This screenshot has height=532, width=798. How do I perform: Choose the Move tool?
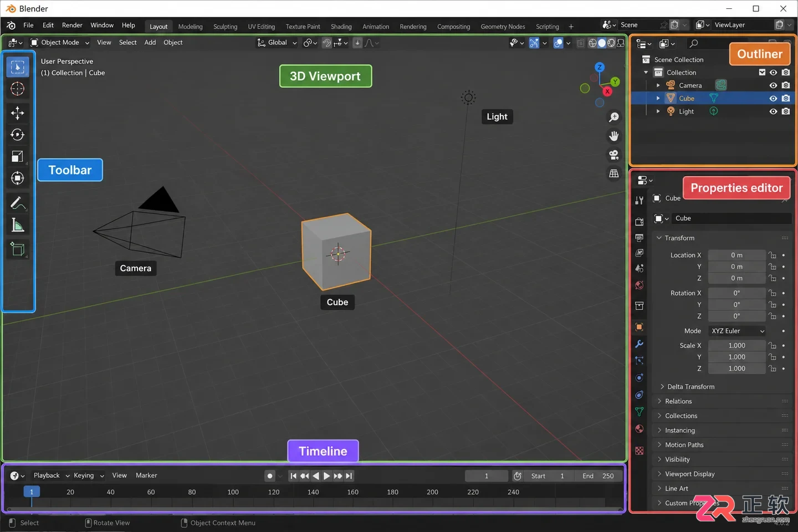click(18, 113)
